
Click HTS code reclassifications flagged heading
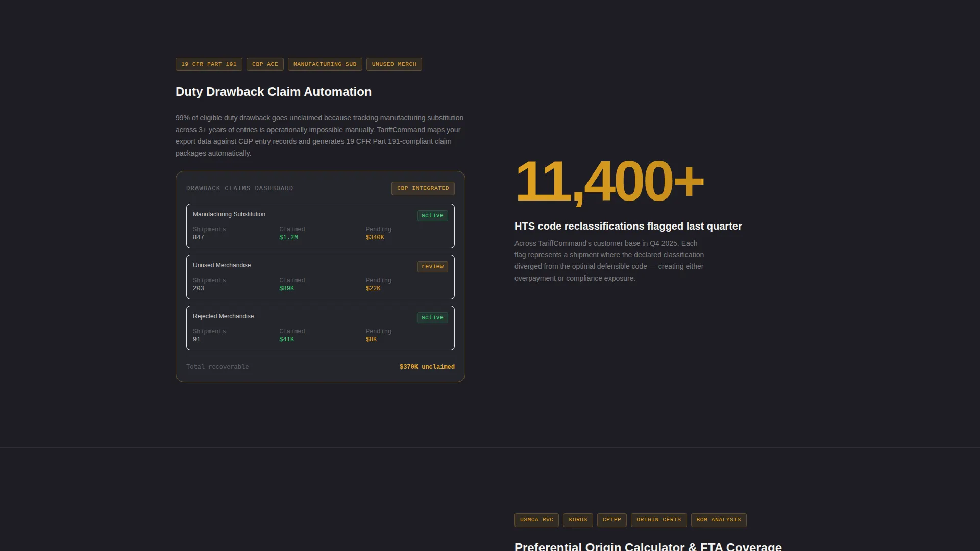(x=628, y=226)
